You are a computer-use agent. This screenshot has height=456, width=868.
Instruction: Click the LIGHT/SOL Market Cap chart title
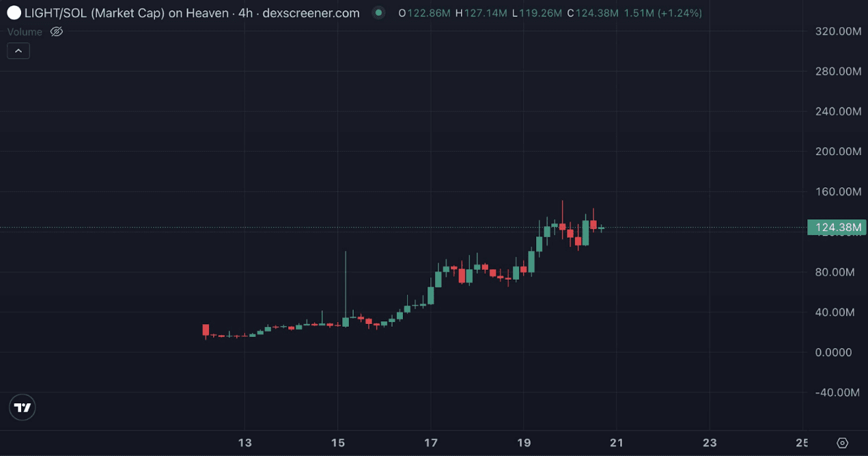click(x=192, y=13)
